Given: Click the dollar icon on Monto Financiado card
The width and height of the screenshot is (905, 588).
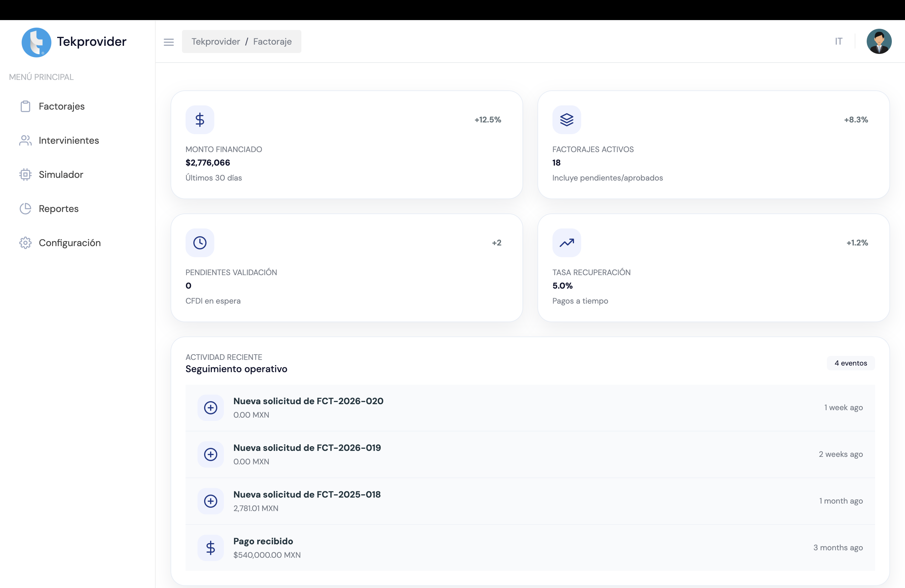Looking at the screenshot, I should pyautogui.click(x=200, y=119).
